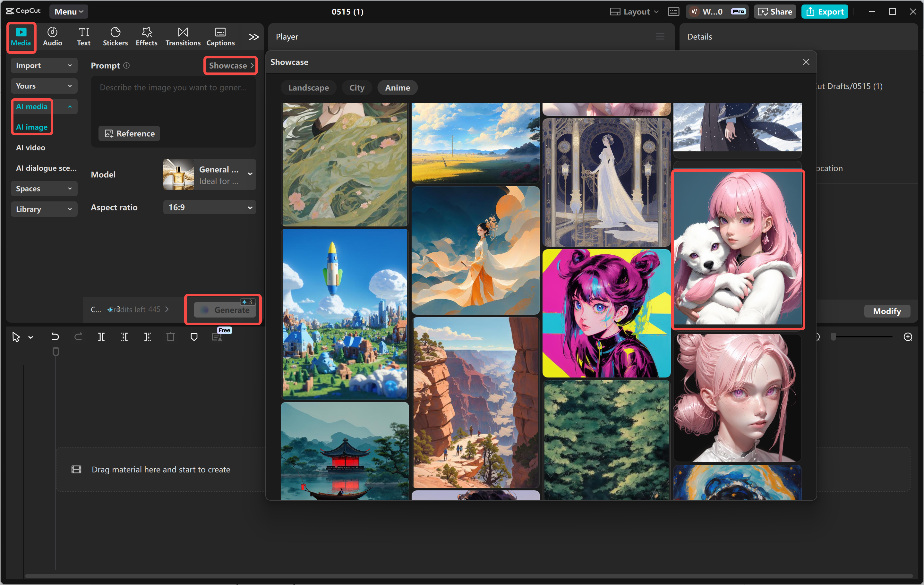Select the City category filter
The image size is (924, 585).
(356, 88)
